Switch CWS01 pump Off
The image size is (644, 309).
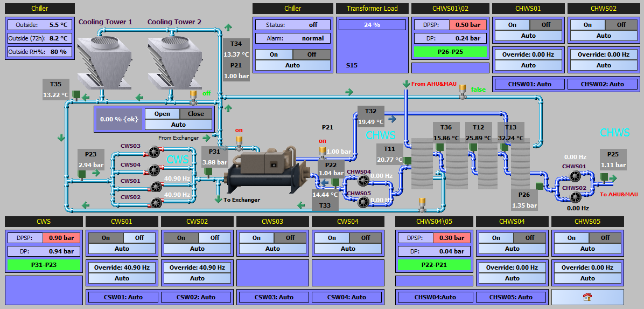(139, 238)
